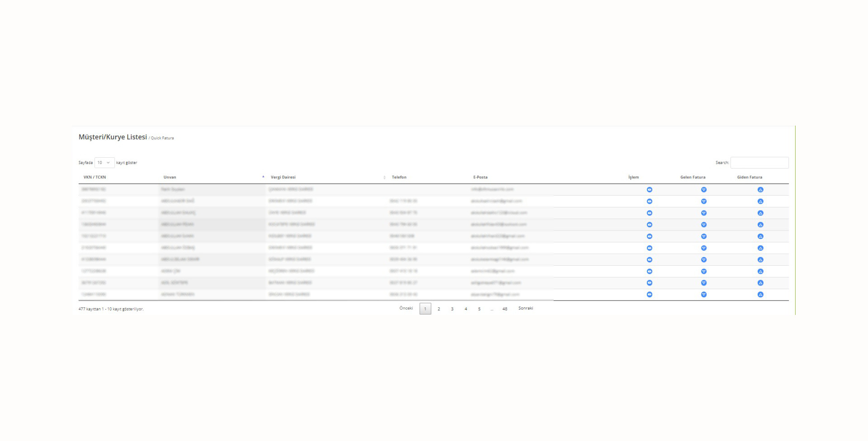
Task: Open İşlem eye icon in second table row
Action: coord(650,202)
